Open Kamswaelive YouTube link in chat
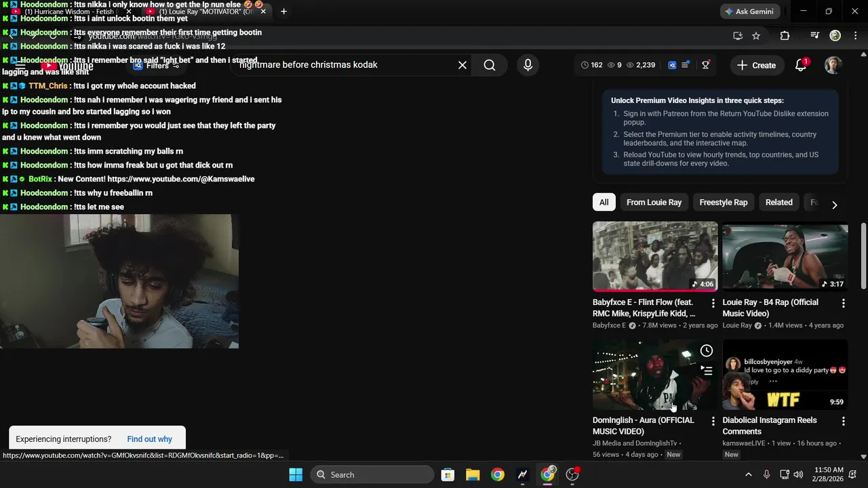 (x=181, y=179)
